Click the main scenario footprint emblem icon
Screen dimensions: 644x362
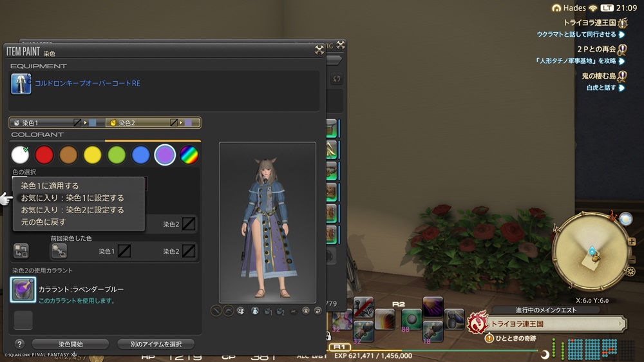(478, 323)
